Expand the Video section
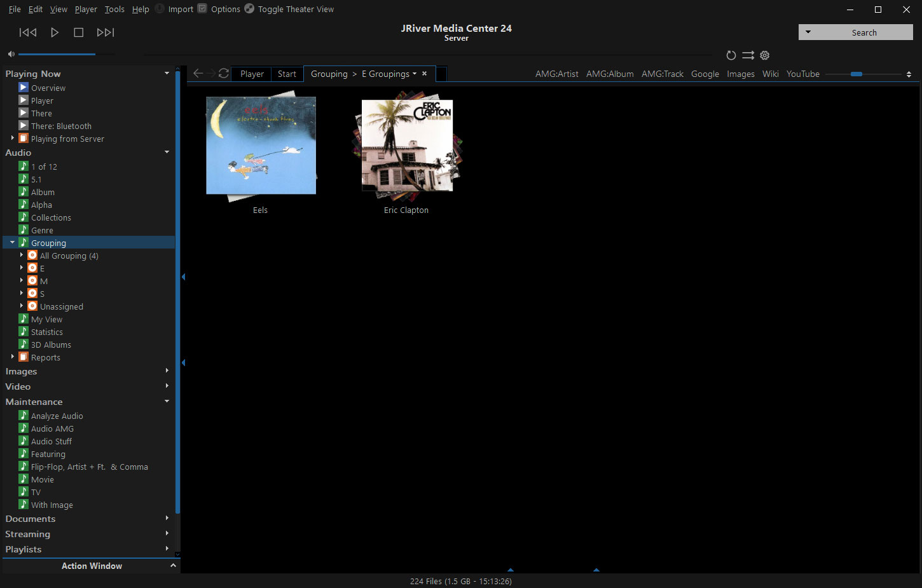Screen dimensions: 922x588 [167, 386]
